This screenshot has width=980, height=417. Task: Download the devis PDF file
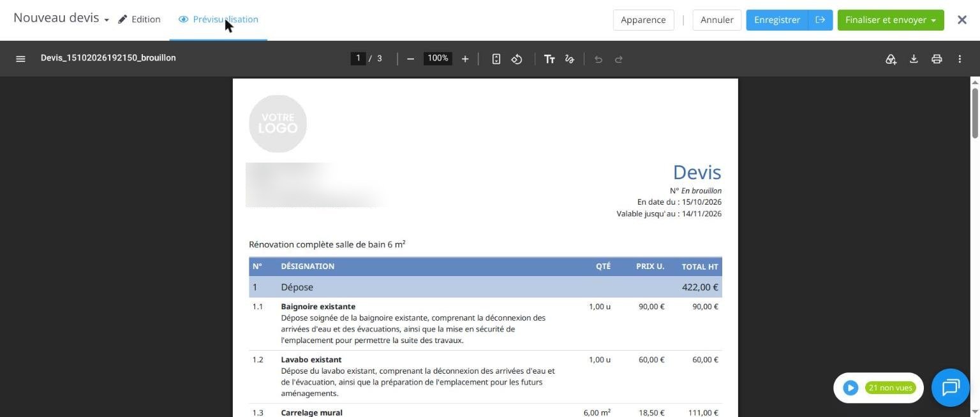pyautogui.click(x=914, y=59)
